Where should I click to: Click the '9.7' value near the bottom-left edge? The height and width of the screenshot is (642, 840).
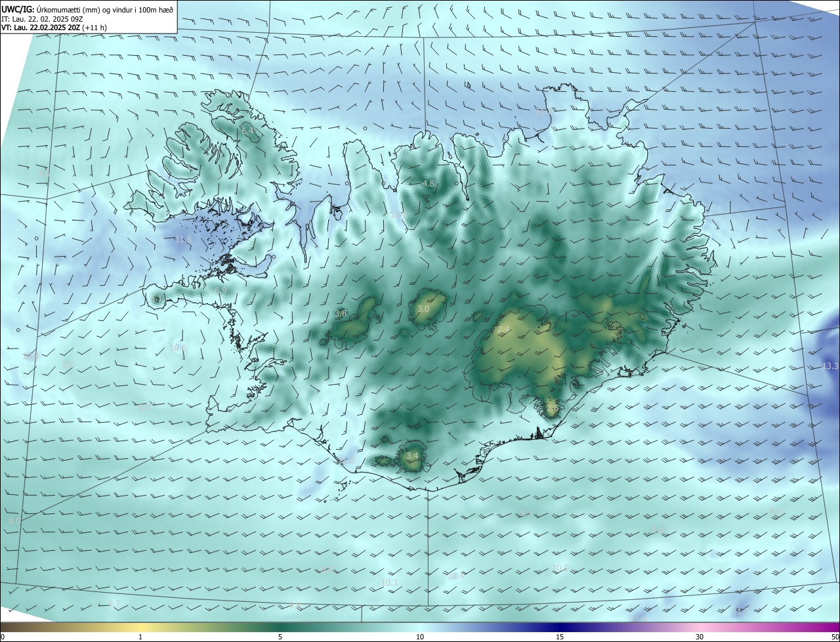tap(114, 603)
